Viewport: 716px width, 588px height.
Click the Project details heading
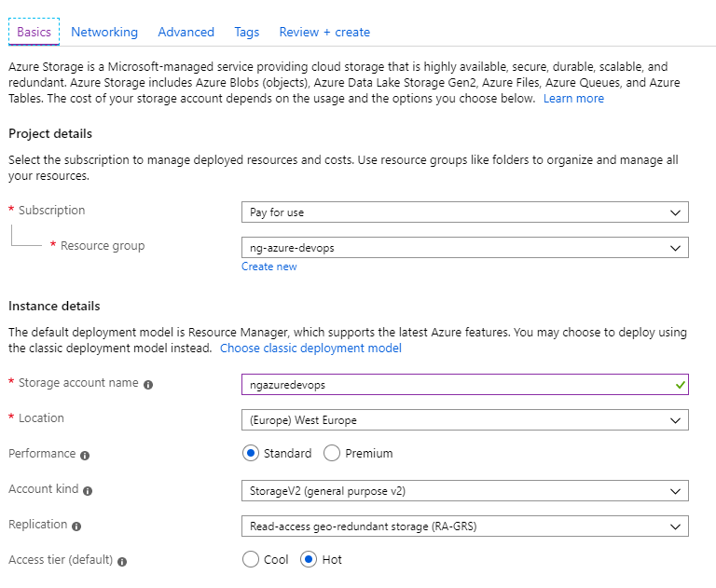pyautogui.click(x=50, y=134)
